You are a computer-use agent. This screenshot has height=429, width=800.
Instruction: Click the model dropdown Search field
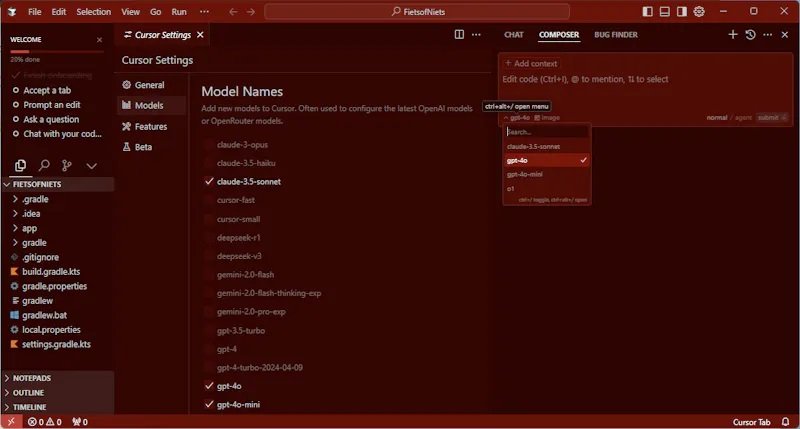pos(547,132)
